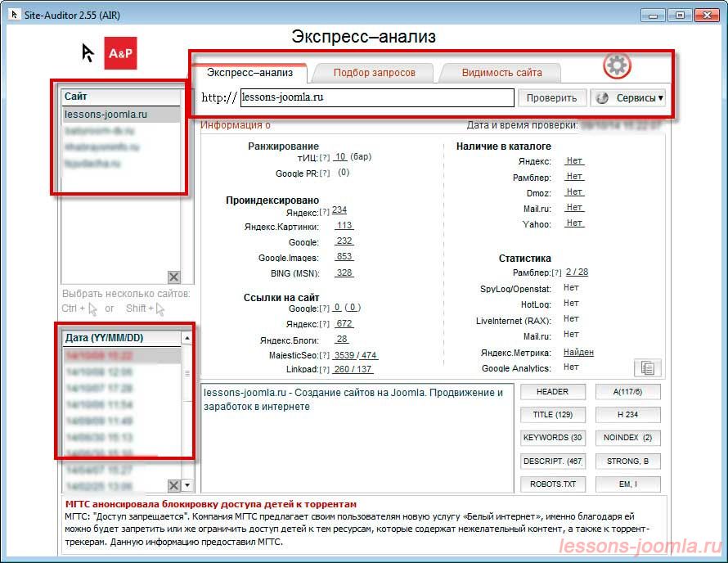This screenshot has width=728, height=563.
Task: Open Сервисы dropdown menu
Action: pos(627,98)
